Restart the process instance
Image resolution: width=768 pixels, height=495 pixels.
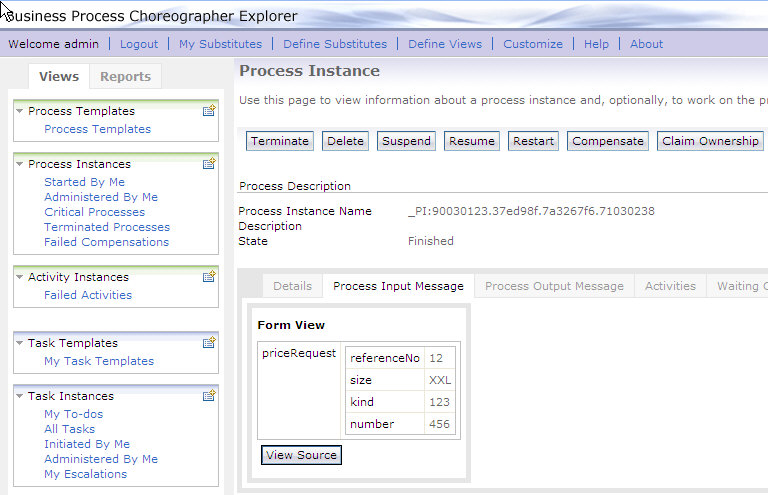click(533, 141)
